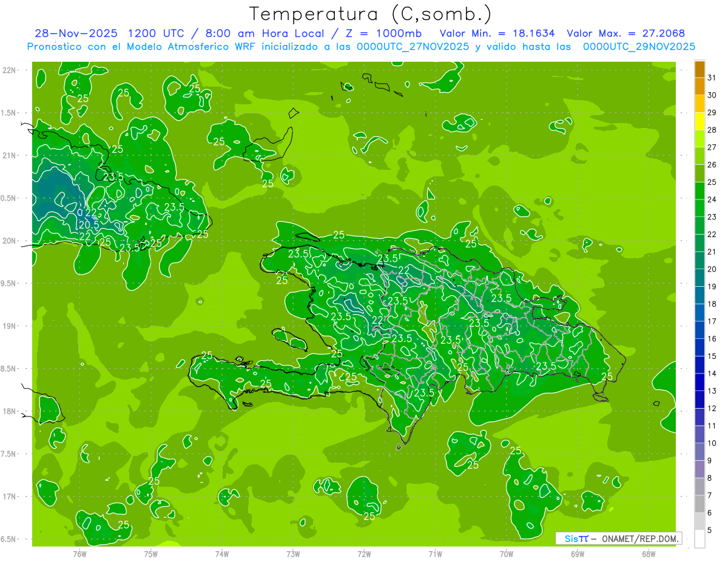728x562 pixels.
Task: Click the "76W" longitude axis label
Action: point(79,554)
